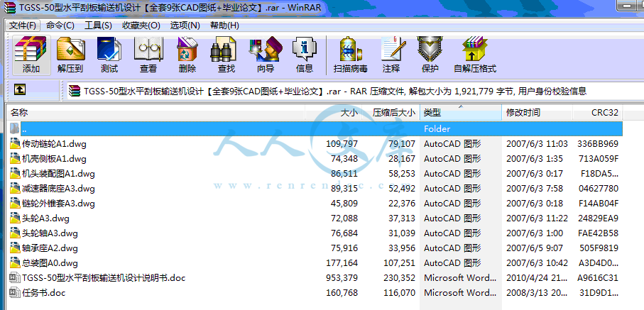The height and width of the screenshot is (310, 644).
Task: Run the 测试 (Test) archive tool
Action: [x=109, y=55]
